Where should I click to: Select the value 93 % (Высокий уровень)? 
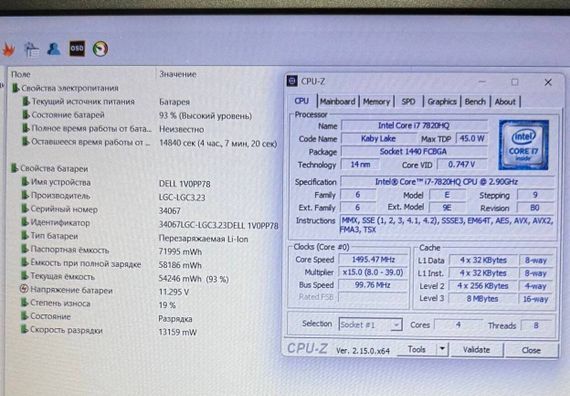[x=205, y=116]
